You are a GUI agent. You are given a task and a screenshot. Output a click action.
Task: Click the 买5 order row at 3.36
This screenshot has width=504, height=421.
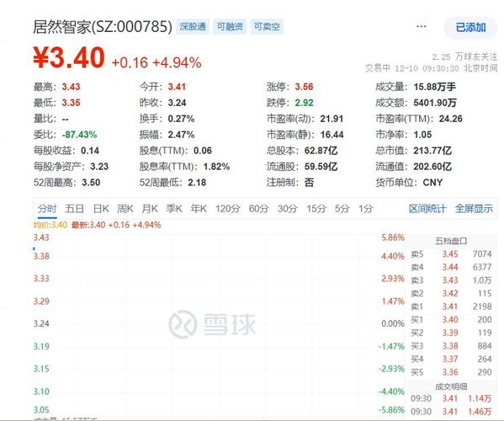451,372
